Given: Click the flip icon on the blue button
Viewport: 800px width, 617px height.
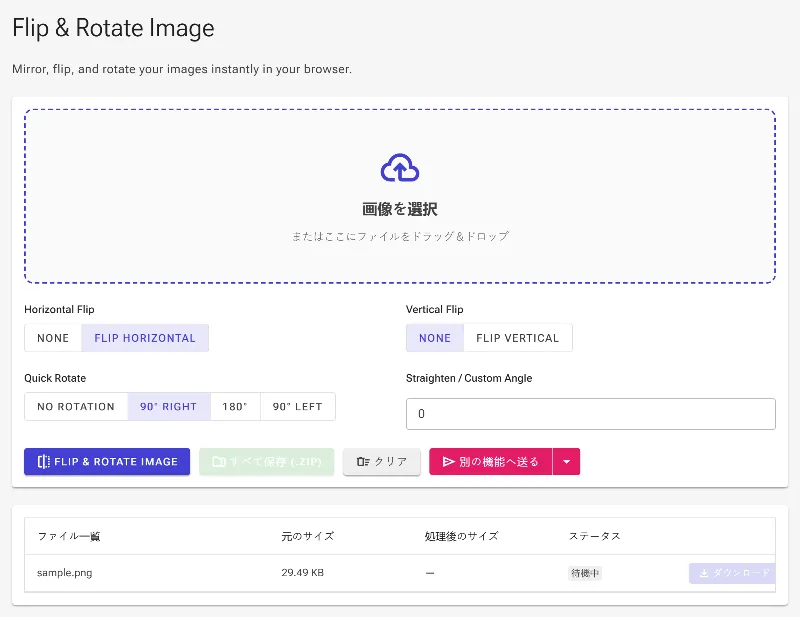Looking at the screenshot, I should [44, 462].
